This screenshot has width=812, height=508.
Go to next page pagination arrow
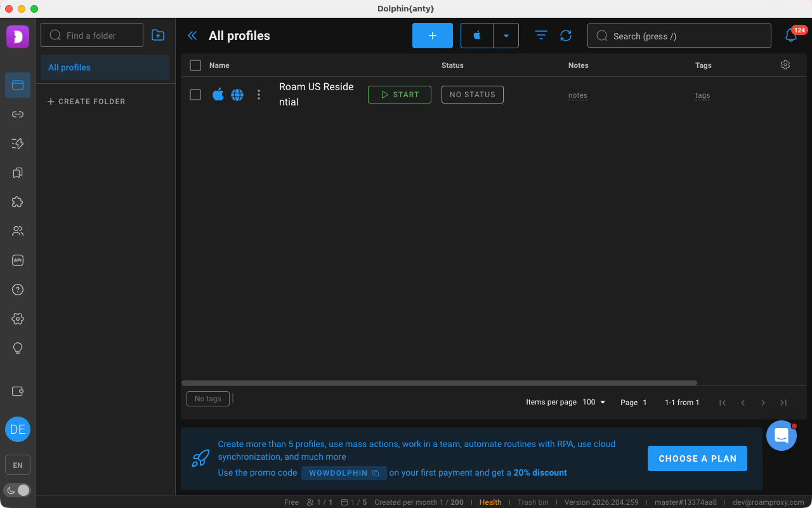coord(763,403)
